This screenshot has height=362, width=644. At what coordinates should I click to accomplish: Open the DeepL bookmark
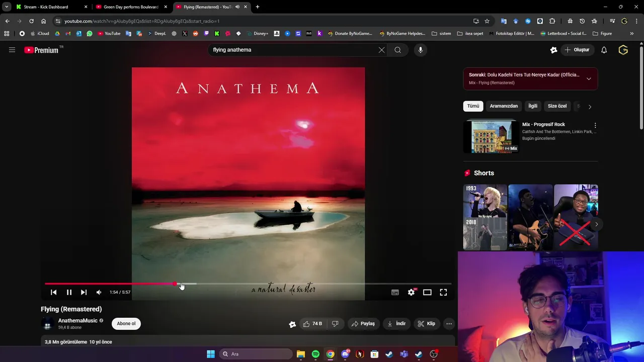coord(156,34)
